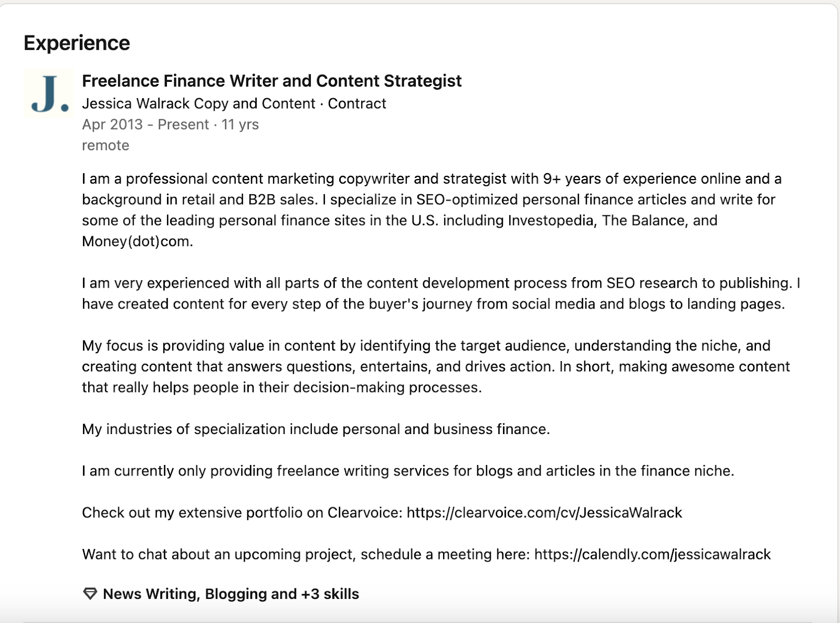Click the target audience paragraph
The height and width of the screenshot is (623, 840).
tap(436, 366)
